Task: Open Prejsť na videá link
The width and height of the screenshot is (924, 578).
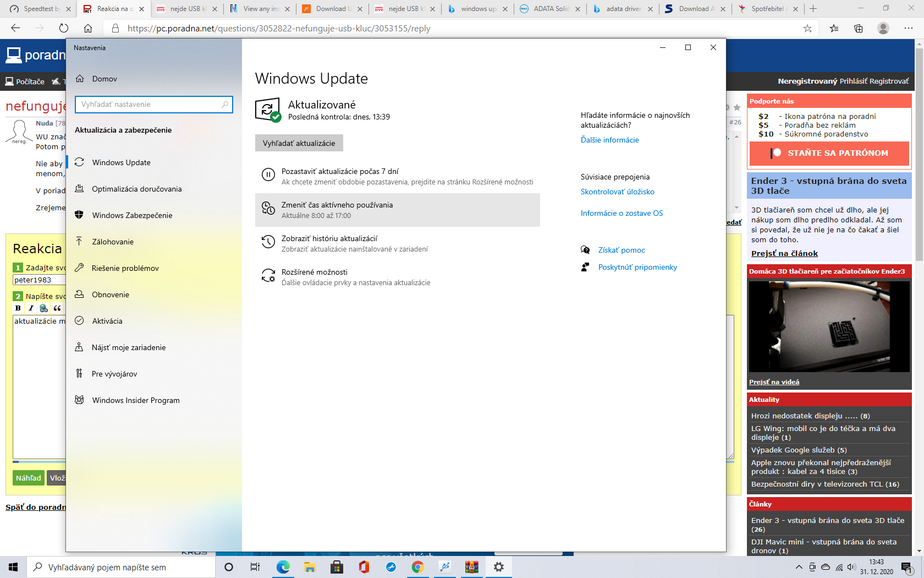Action: click(774, 382)
